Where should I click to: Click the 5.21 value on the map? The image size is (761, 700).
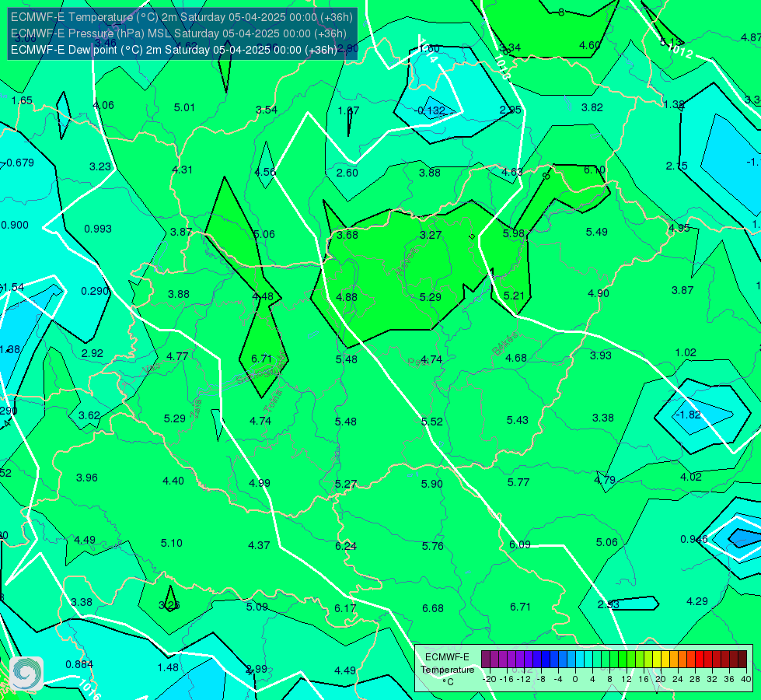(514, 296)
